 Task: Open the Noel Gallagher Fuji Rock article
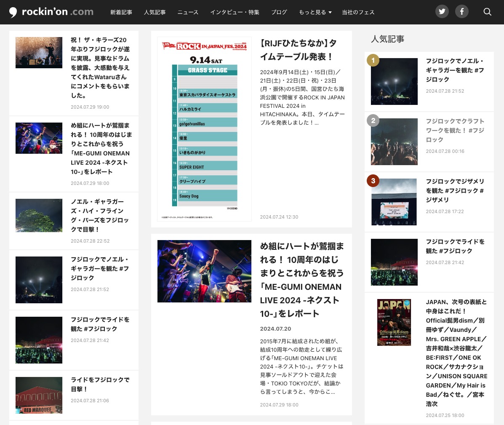click(100, 268)
